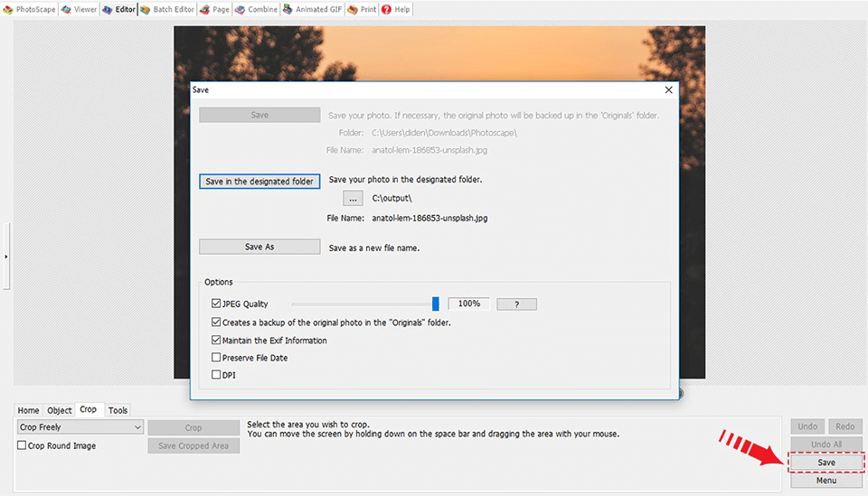Click the folder browse (...) button

tap(353, 199)
